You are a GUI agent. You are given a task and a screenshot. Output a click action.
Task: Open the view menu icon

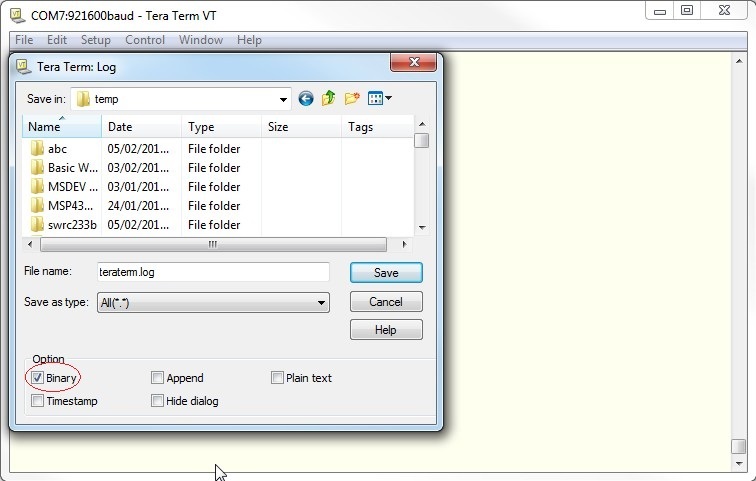point(379,98)
